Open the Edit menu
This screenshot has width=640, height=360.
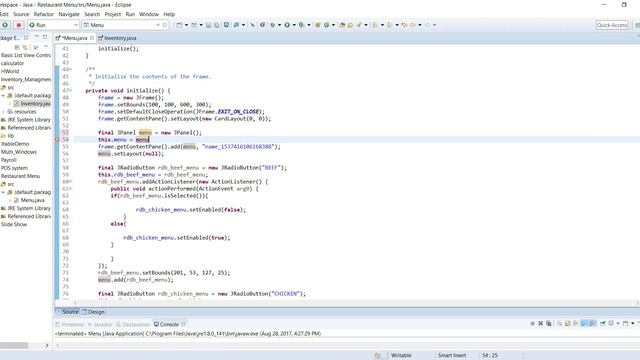tap(4, 14)
